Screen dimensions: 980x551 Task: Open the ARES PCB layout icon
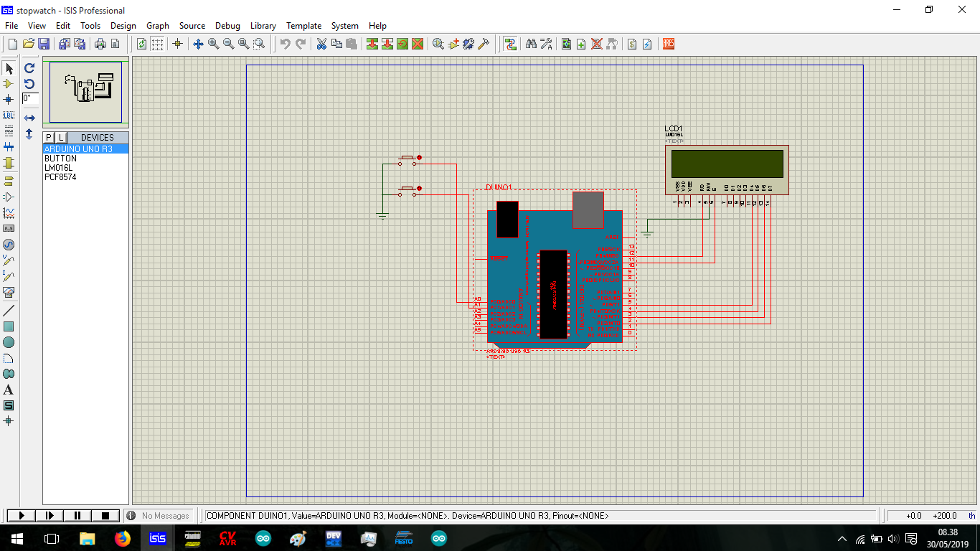click(669, 44)
